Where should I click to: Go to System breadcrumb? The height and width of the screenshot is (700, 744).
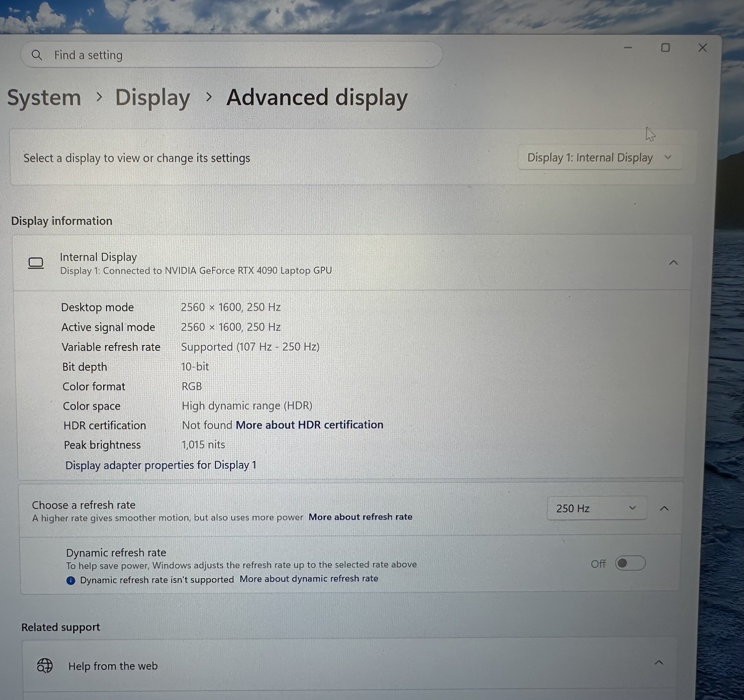[x=44, y=98]
